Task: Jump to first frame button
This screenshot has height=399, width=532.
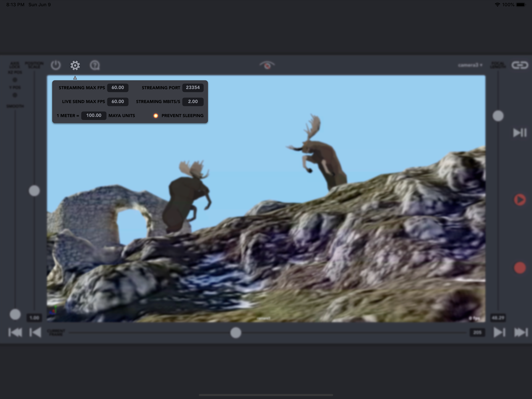Action: (15, 333)
